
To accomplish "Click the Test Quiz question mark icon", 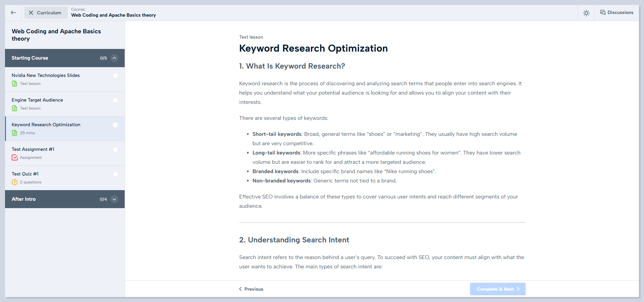I will click(x=15, y=182).
